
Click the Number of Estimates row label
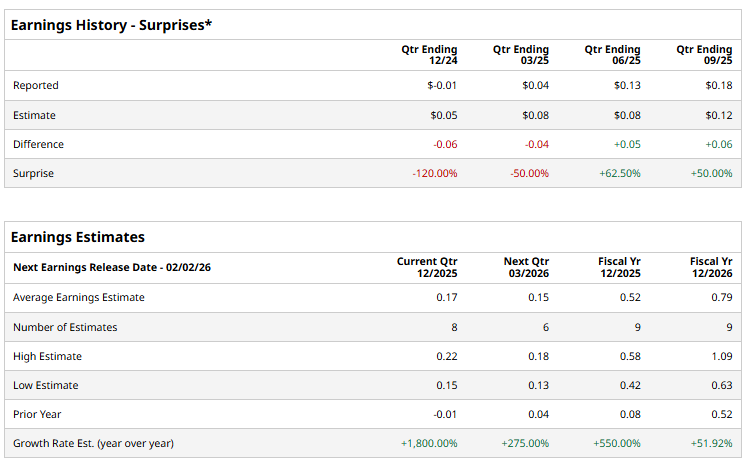[x=65, y=327]
